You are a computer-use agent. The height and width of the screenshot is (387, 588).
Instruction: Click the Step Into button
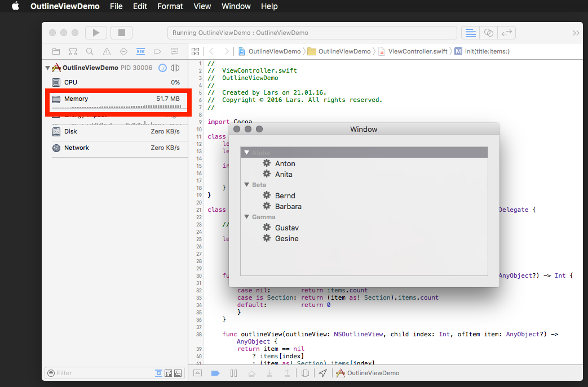coord(269,373)
